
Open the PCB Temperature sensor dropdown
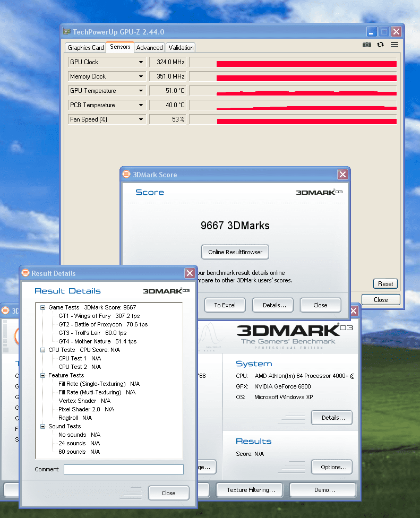(x=141, y=105)
